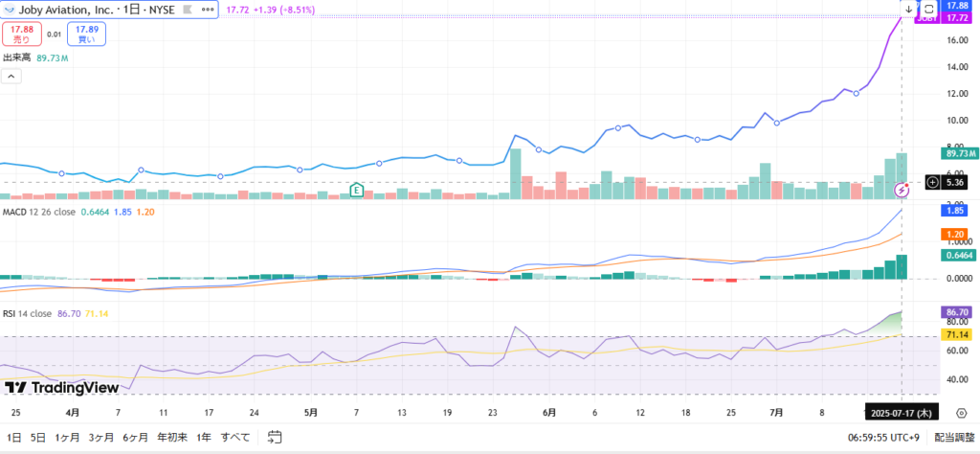Click the 17.88 sell (売り) button
Screen dimensions: 980x454
tap(21, 34)
